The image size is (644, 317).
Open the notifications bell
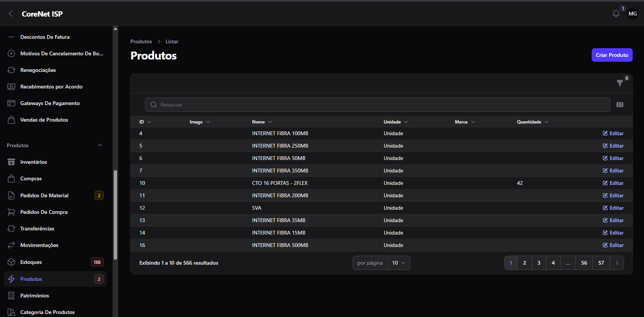[x=616, y=14]
